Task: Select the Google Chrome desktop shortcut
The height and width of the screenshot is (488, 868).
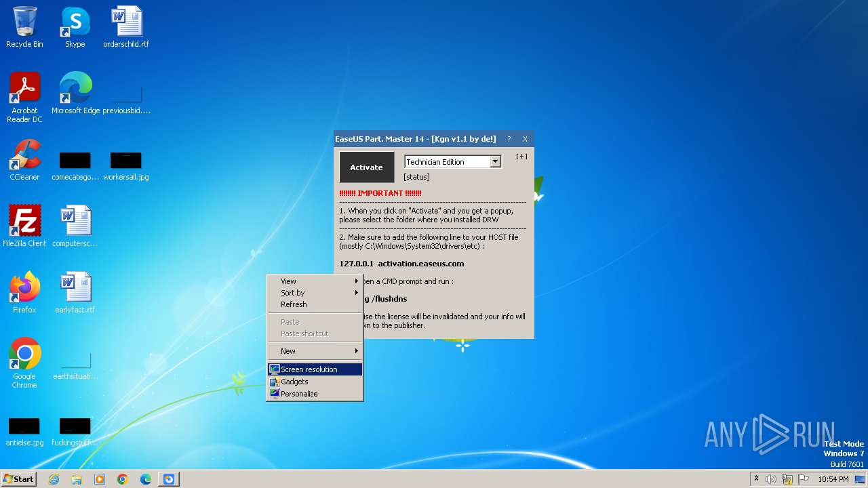Action: (24, 363)
